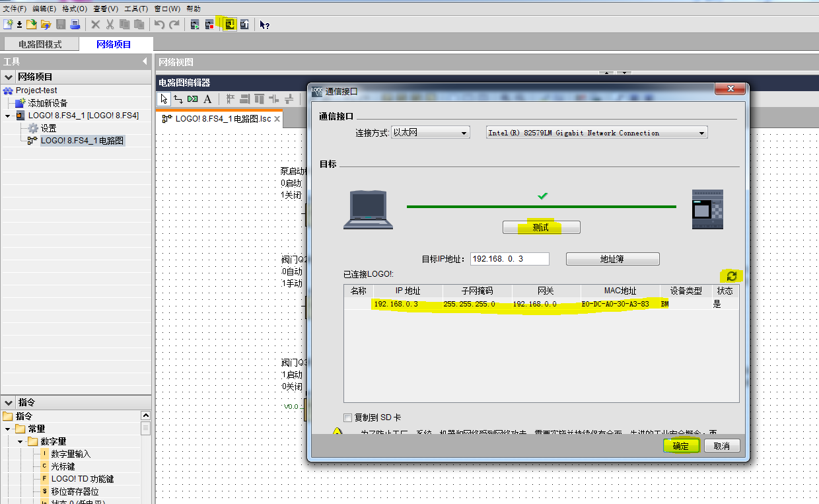The image size is (819, 504).
Task: Click the 目标IP地址 input field
Action: click(509, 259)
